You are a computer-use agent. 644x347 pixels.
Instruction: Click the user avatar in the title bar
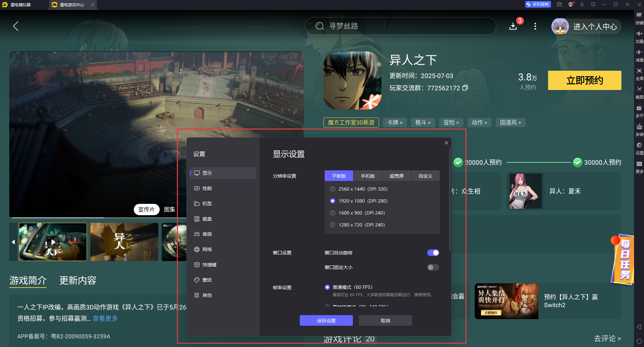pos(571,4)
